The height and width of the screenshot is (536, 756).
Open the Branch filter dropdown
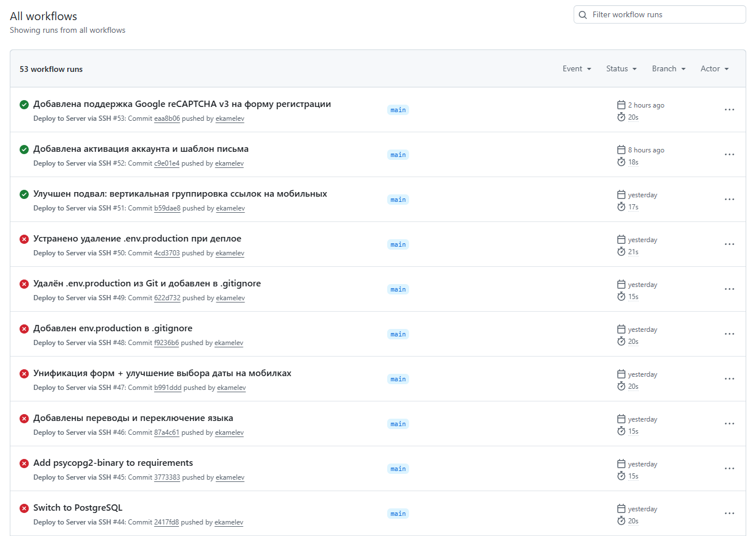[669, 69]
